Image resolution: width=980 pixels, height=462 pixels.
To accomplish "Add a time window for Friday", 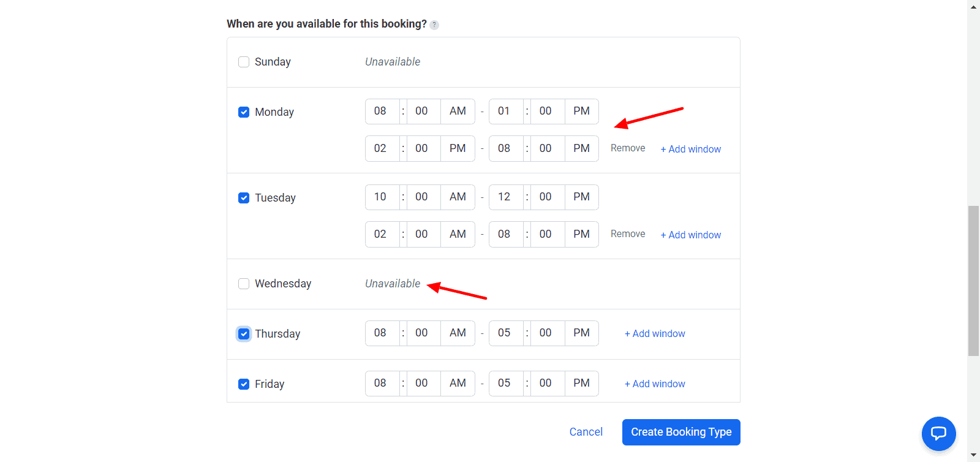I will coord(655,384).
